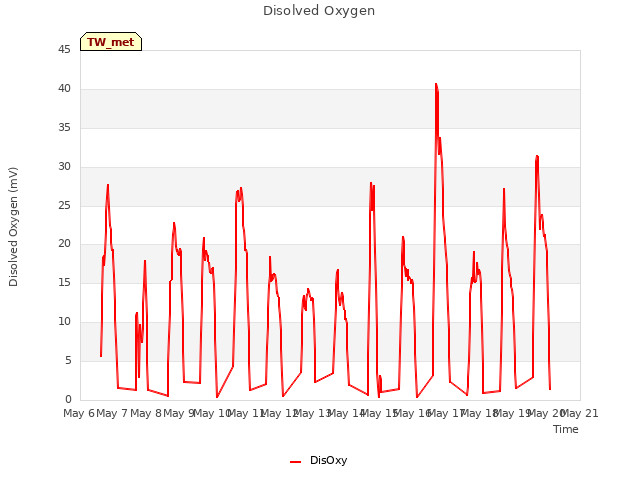Click the red DisOxy legend swatch

click(x=295, y=462)
